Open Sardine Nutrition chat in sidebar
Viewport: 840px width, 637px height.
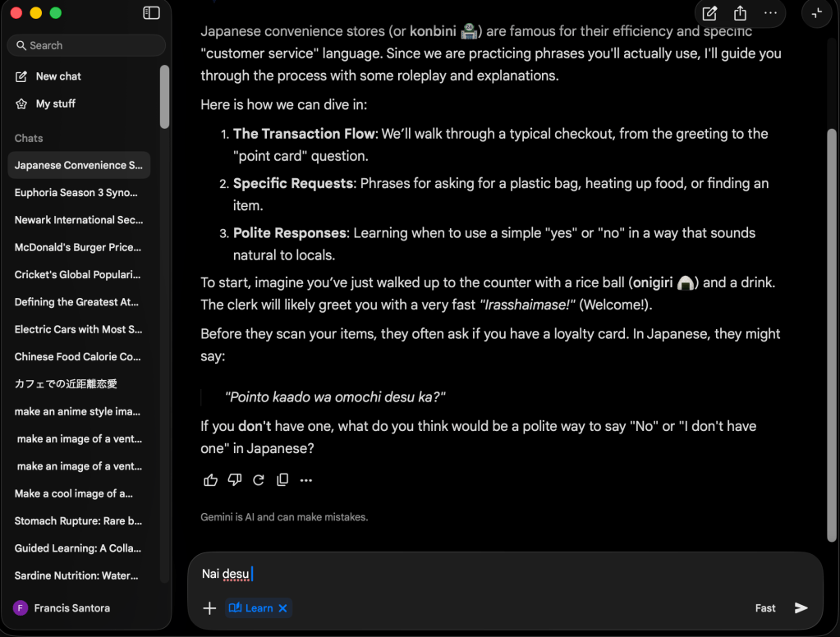[76, 575]
